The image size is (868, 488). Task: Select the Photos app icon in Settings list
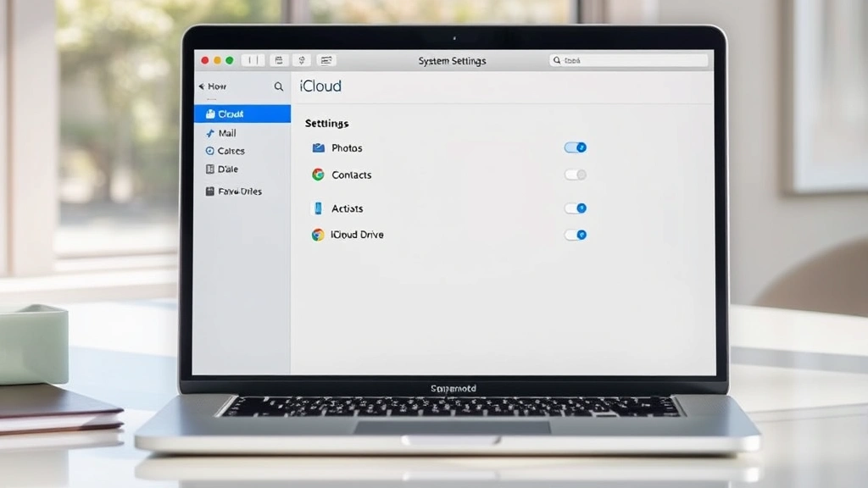click(x=317, y=147)
